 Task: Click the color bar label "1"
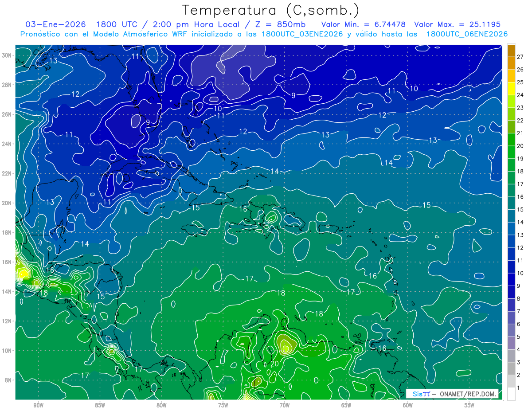pos(519,388)
